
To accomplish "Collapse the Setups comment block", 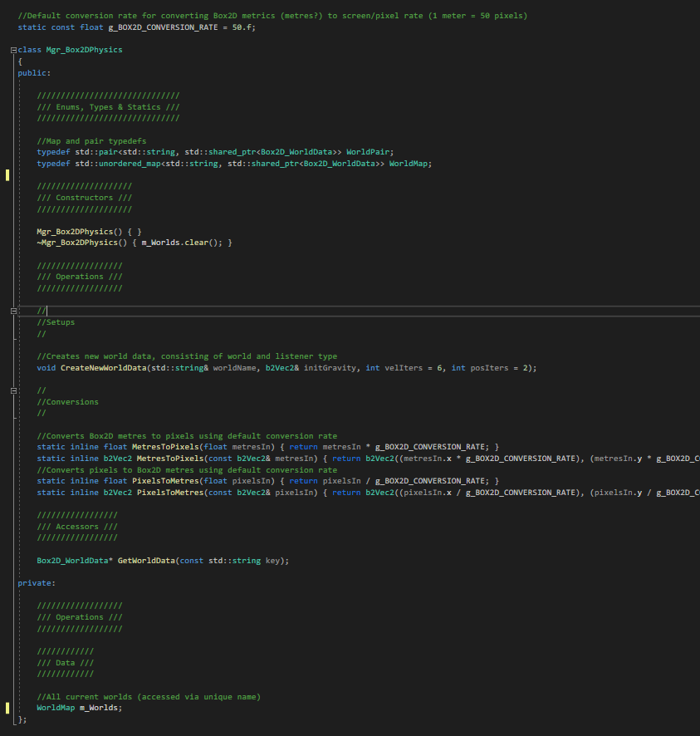I will (13, 311).
